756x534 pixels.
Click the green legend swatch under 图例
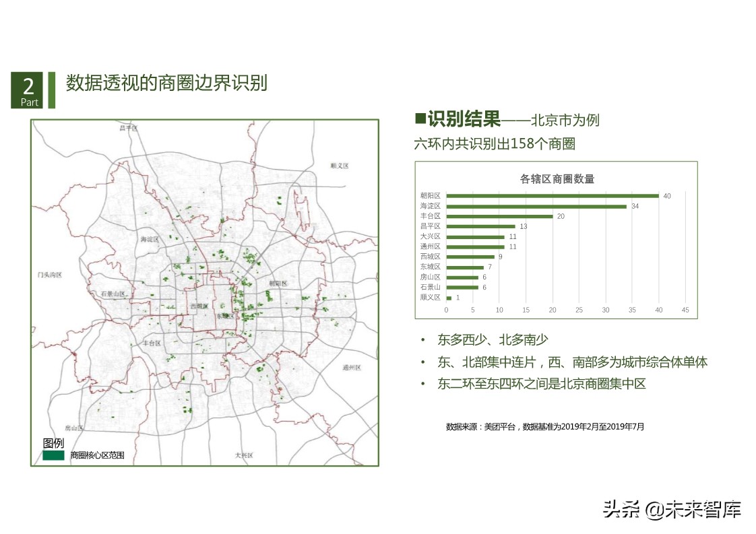[53, 456]
